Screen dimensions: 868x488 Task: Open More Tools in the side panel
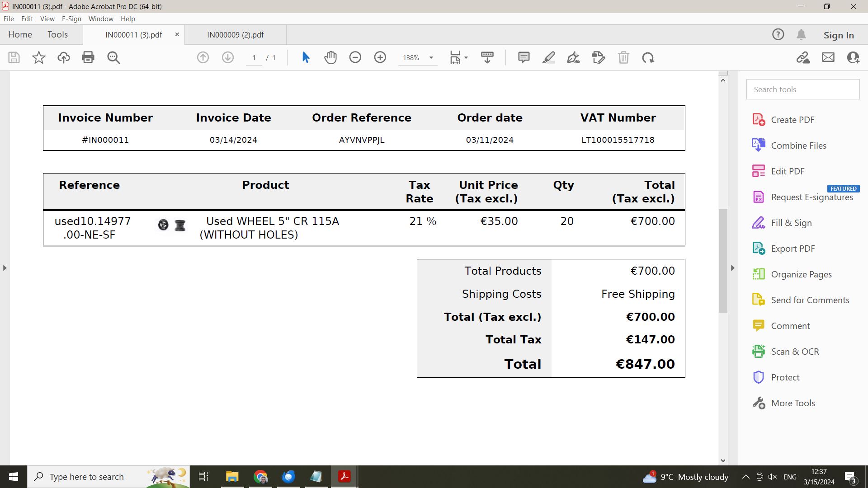tap(793, 403)
